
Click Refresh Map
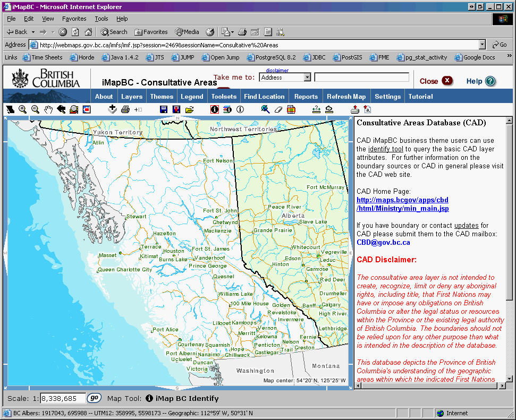[346, 97]
